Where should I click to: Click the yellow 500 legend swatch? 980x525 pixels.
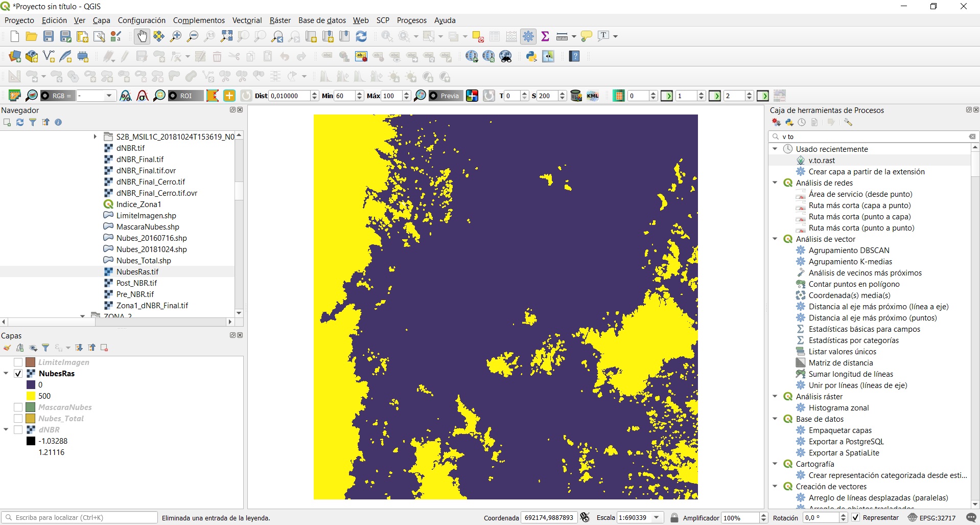[x=31, y=396]
